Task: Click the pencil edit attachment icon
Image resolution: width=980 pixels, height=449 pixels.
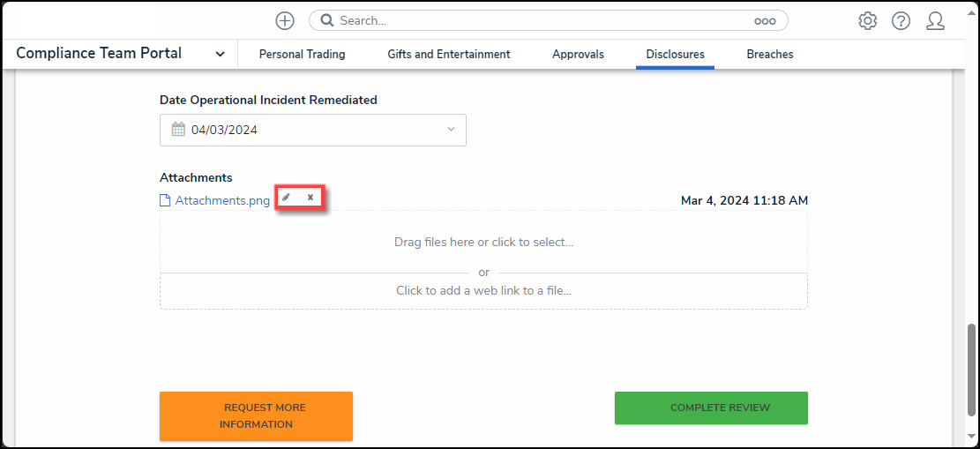Action: pyautogui.click(x=286, y=198)
